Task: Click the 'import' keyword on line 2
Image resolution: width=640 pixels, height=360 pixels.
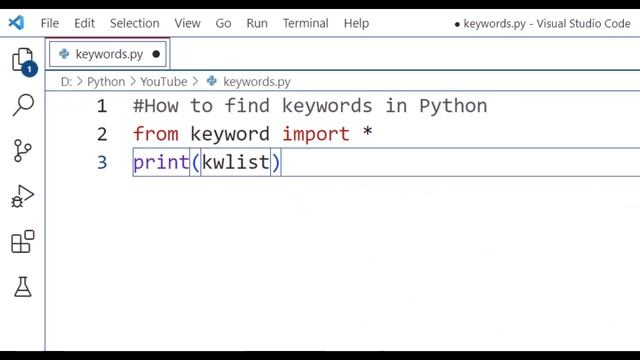Action: click(316, 134)
